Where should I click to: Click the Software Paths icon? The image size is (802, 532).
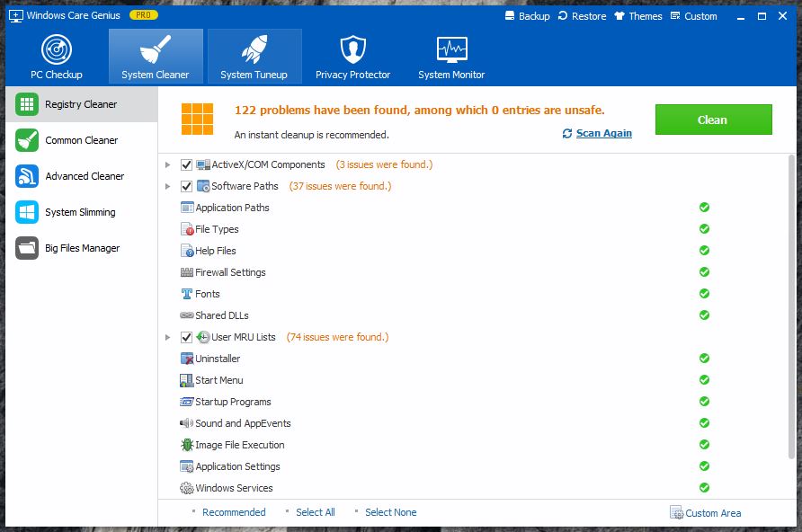(203, 186)
